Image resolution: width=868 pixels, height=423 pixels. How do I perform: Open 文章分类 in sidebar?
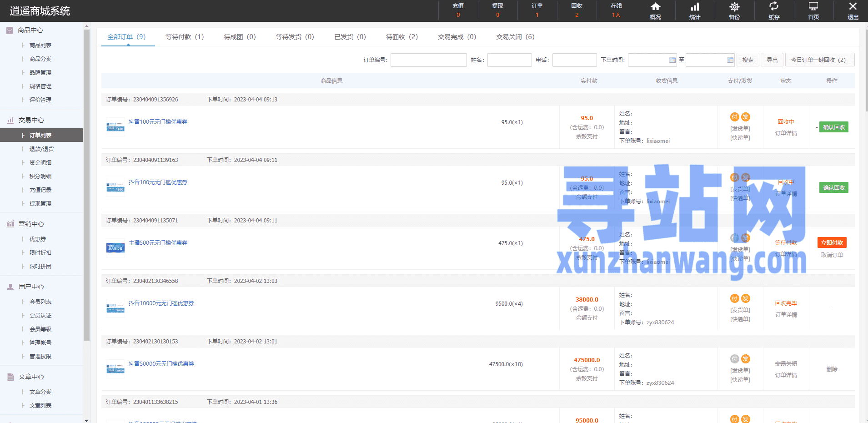(x=40, y=392)
